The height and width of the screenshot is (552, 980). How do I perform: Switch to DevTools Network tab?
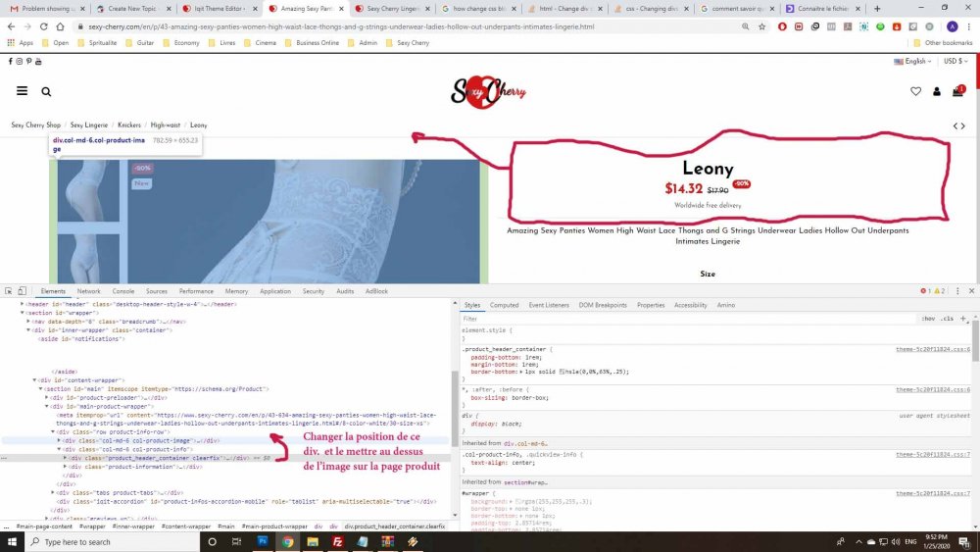pos(89,291)
